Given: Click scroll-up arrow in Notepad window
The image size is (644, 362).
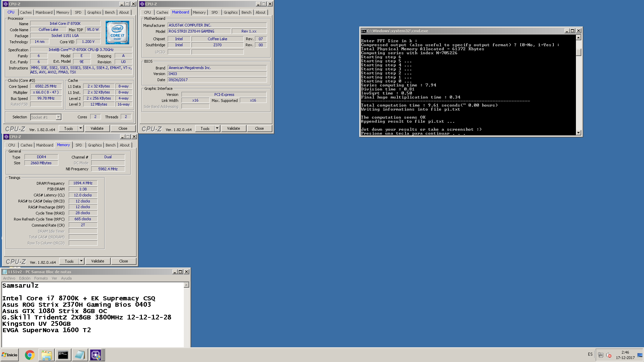Looking at the screenshot, I should pyautogui.click(x=187, y=285).
